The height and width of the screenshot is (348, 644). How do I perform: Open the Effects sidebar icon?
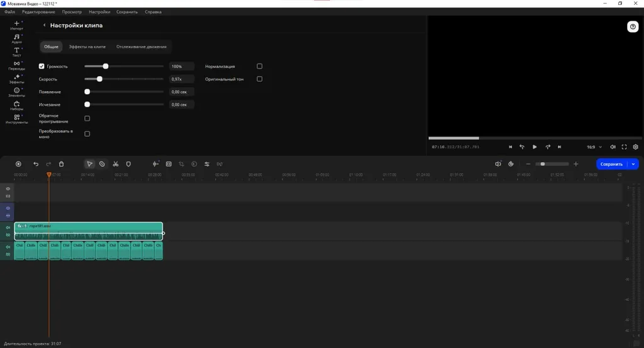tap(16, 79)
